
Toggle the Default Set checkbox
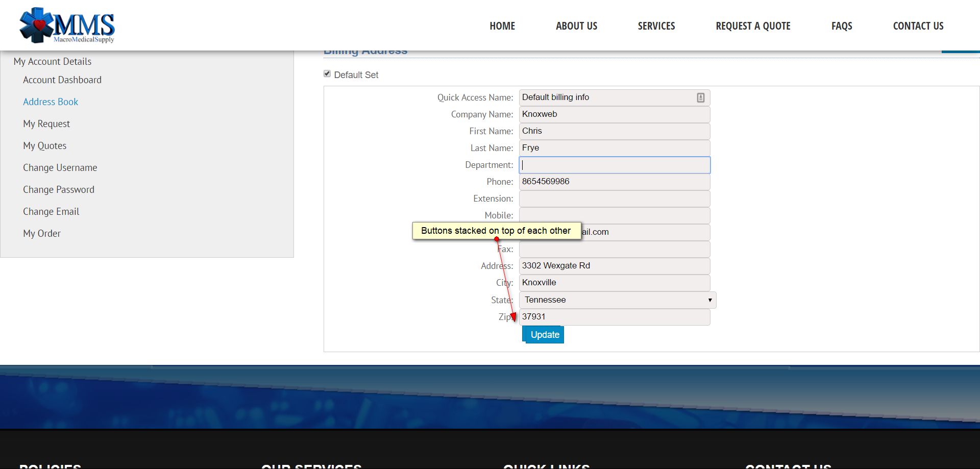pos(327,74)
